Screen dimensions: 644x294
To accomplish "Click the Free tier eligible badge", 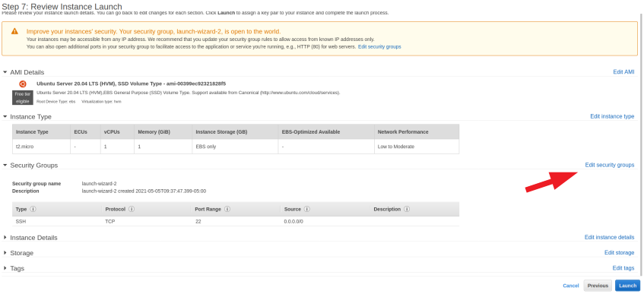I will click(23, 97).
